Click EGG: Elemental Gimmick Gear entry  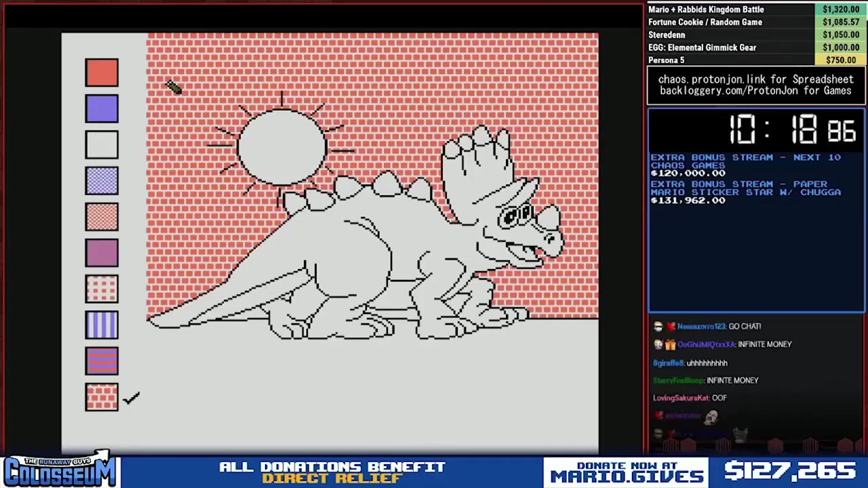[702, 47]
